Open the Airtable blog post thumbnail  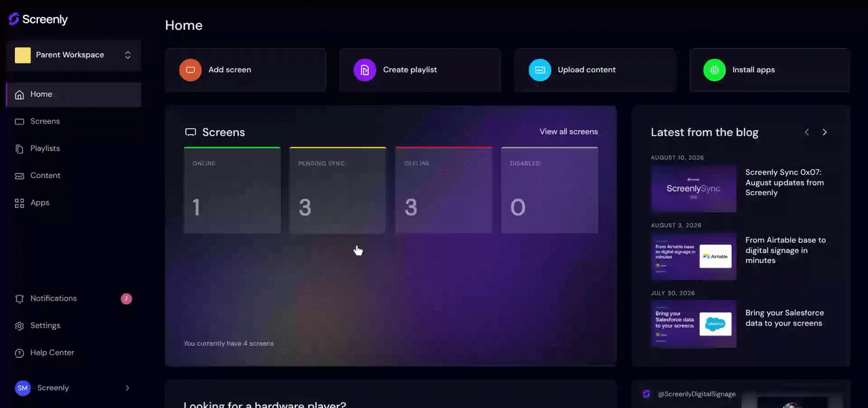694,256
